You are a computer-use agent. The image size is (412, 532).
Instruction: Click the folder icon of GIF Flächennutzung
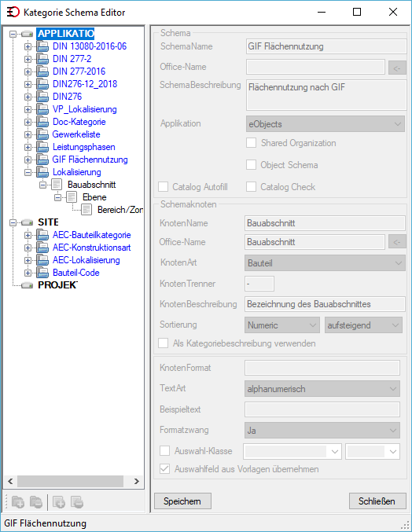(x=42, y=160)
